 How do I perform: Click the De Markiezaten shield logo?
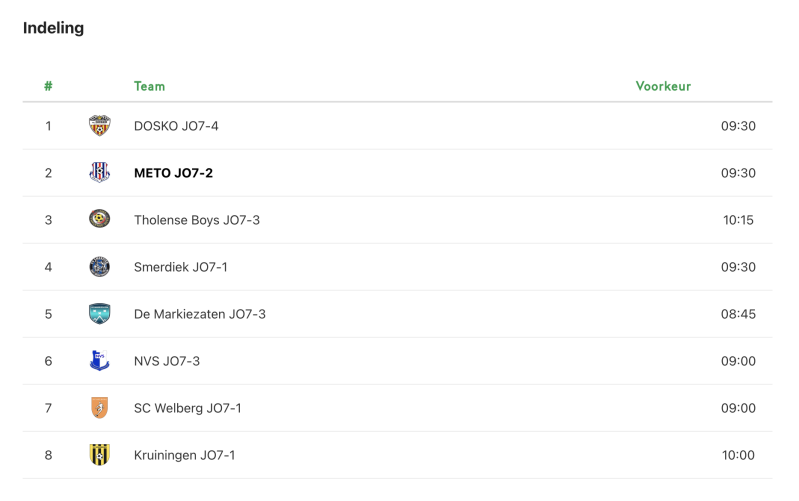[x=99, y=314]
